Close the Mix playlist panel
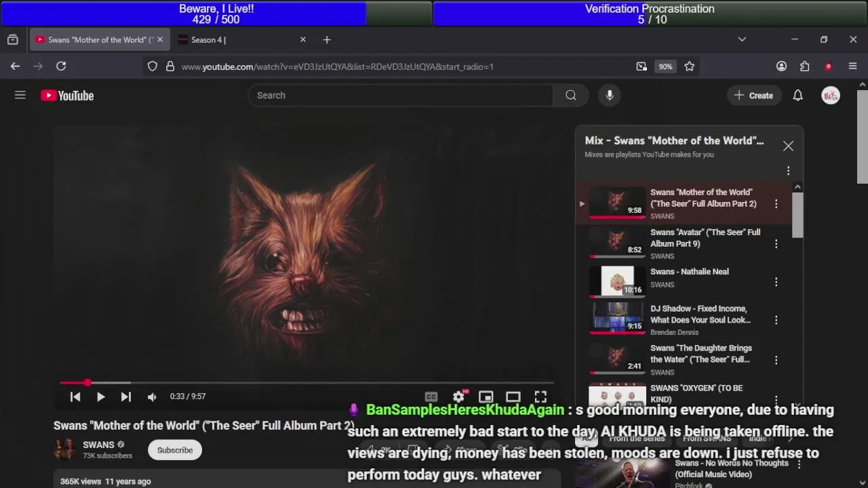The height and width of the screenshot is (488, 868). pyautogui.click(x=788, y=146)
